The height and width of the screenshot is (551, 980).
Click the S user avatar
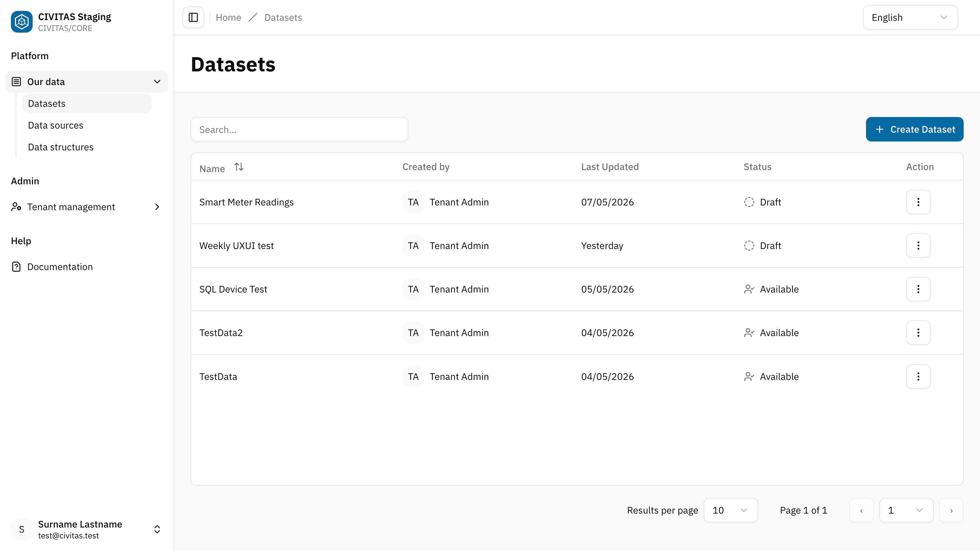pyautogui.click(x=22, y=529)
